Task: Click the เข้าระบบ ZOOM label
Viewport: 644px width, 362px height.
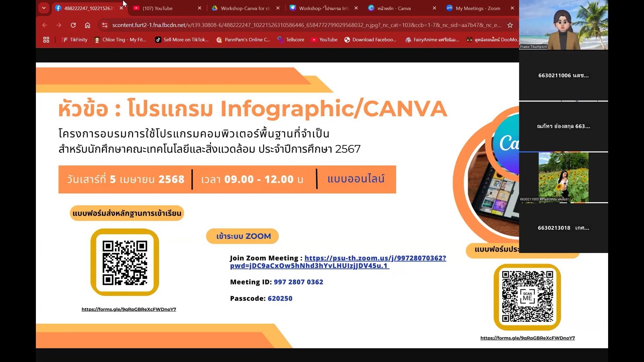Action: [243, 236]
